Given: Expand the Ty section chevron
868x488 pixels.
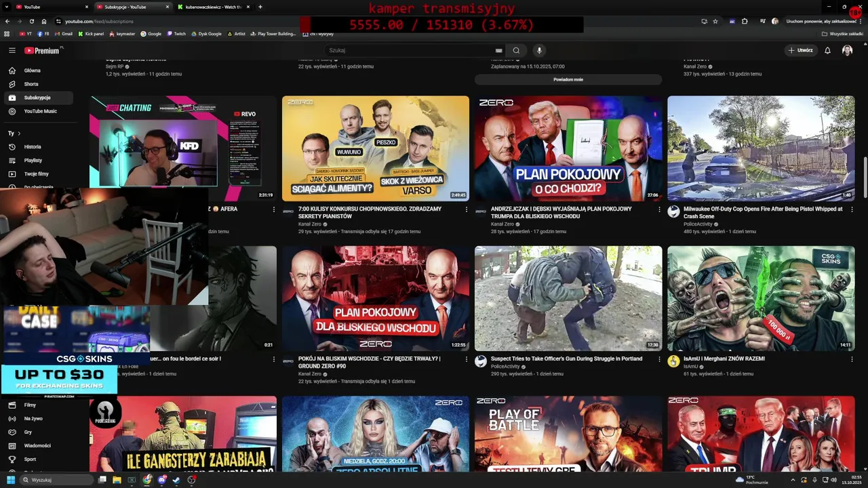Looking at the screenshot, I should tap(19, 134).
